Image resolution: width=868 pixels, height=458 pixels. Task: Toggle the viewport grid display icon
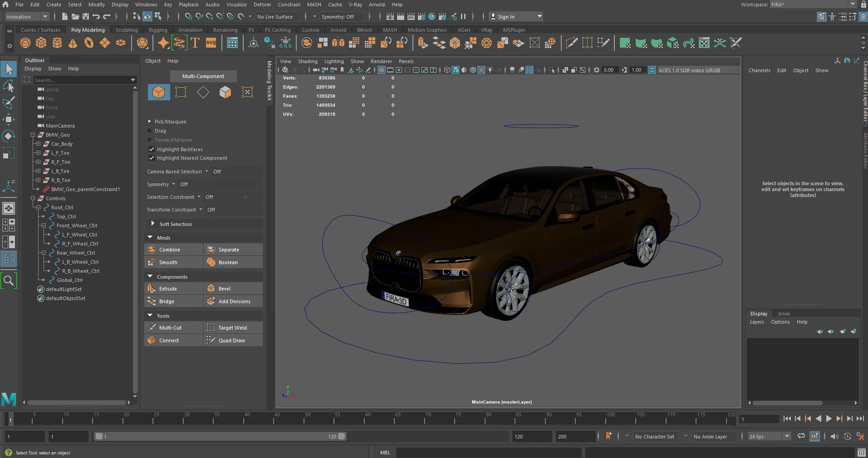382,70
